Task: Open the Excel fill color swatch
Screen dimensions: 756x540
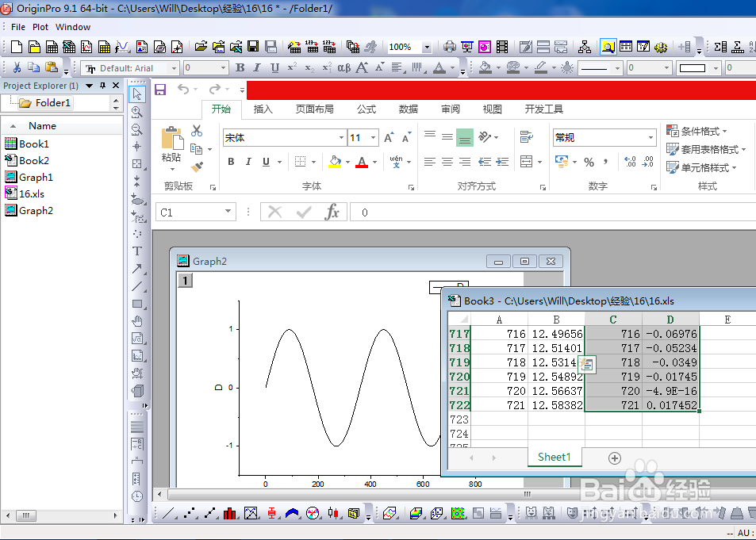Action: 335,162
